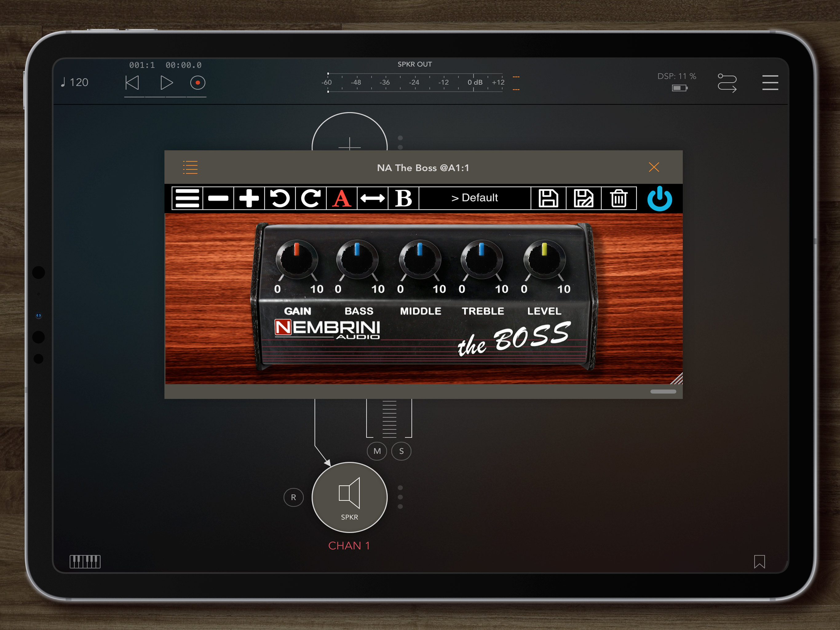Screen dimensions: 840x630
Task: Click the BASS knob
Action: click(x=357, y=260)
